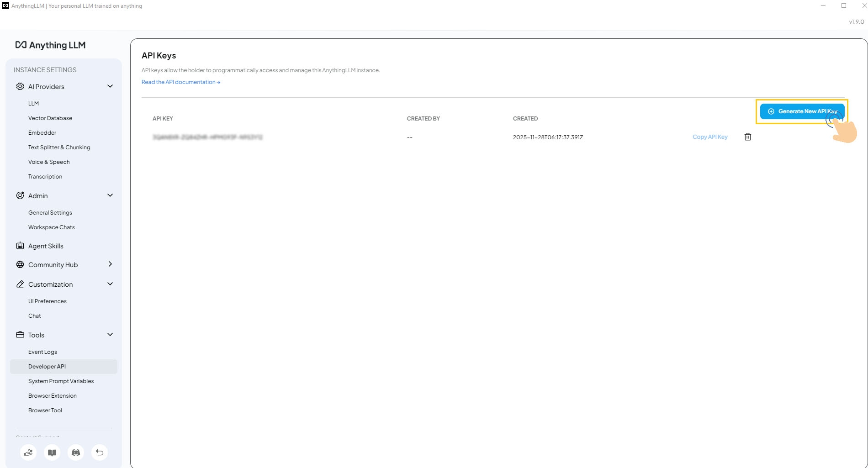
Task: Read the API documentation link
Action: (x=180, y=82)
